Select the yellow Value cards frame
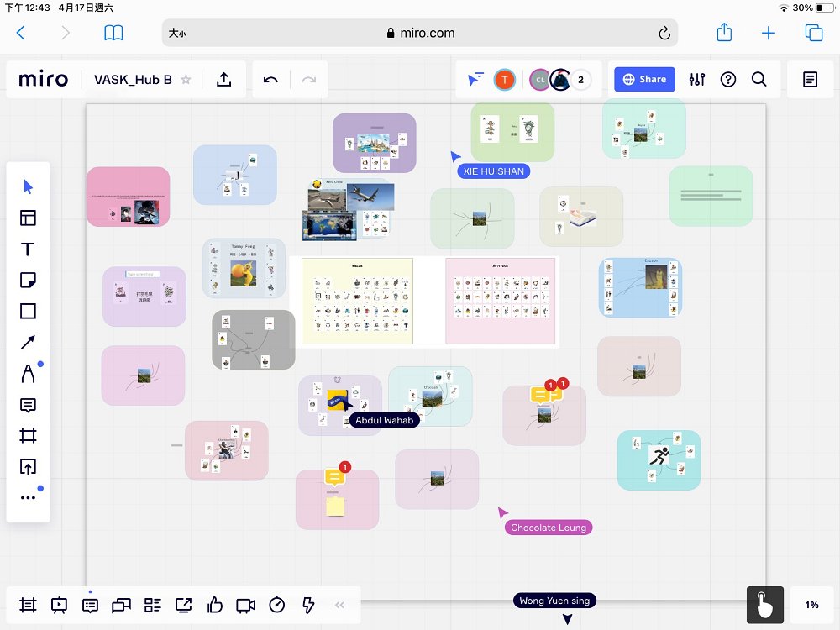Image resolution: width=840 pixels, height=630 pixels. click(x=357, y=301)
